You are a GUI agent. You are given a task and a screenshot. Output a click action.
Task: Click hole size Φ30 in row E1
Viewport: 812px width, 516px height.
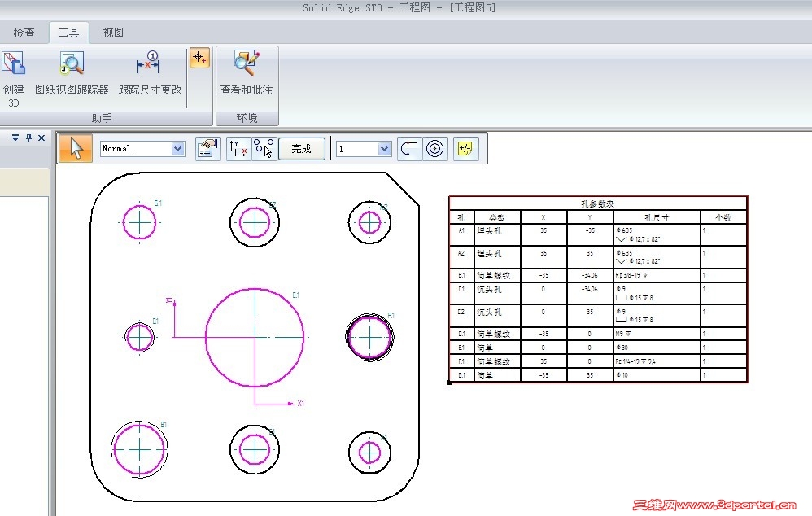pyautogui.click(x=622, y=348)
